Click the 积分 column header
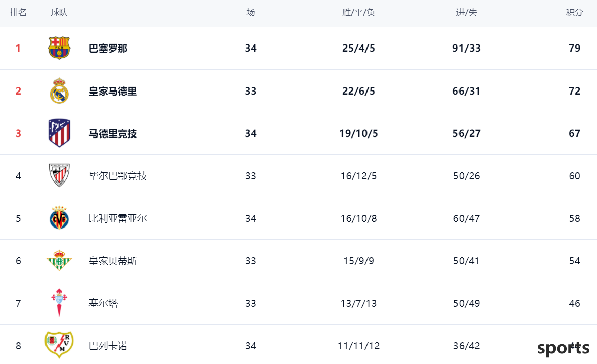This screenshot has height=364, width=597. tap(574, 12)
